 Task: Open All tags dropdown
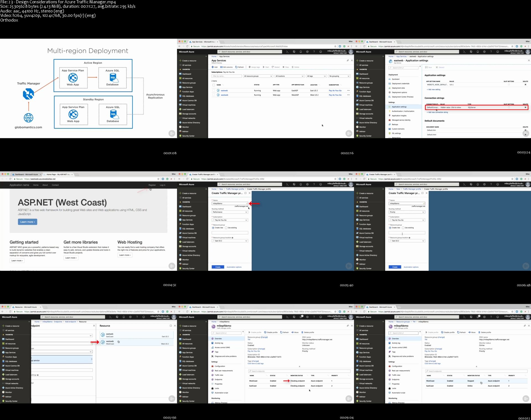(316, 76)
